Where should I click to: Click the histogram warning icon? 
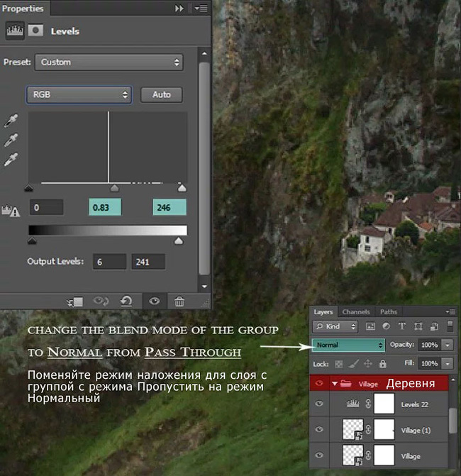point(11,211)
